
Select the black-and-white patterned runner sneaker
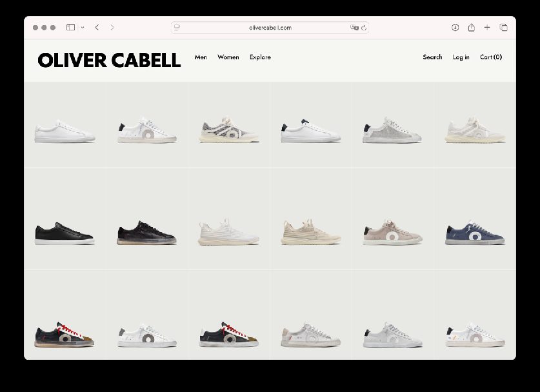pyautogui.click(x=228, y=130)
